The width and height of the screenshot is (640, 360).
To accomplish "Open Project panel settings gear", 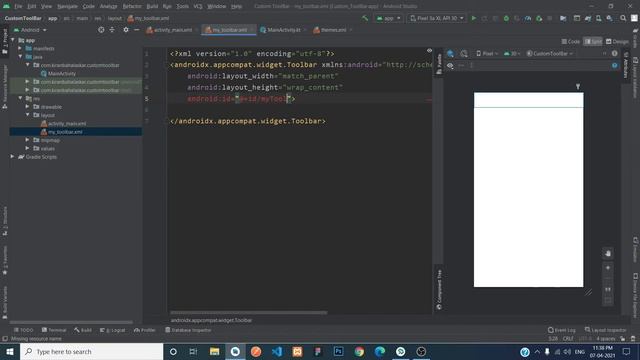I will pyautogui.click(x=126, y=30).
